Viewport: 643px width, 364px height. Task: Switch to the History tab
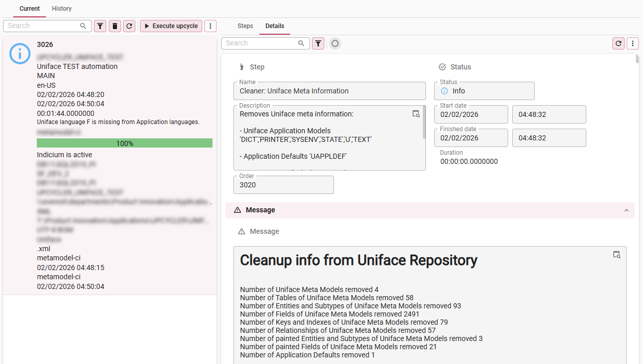[62, 9]
